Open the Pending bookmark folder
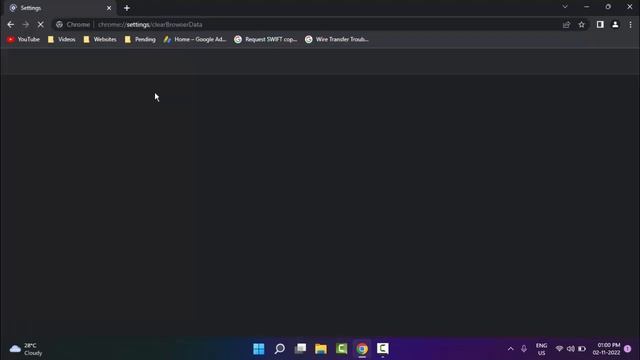This screenshot has height=360, width=640. (140, 39)
